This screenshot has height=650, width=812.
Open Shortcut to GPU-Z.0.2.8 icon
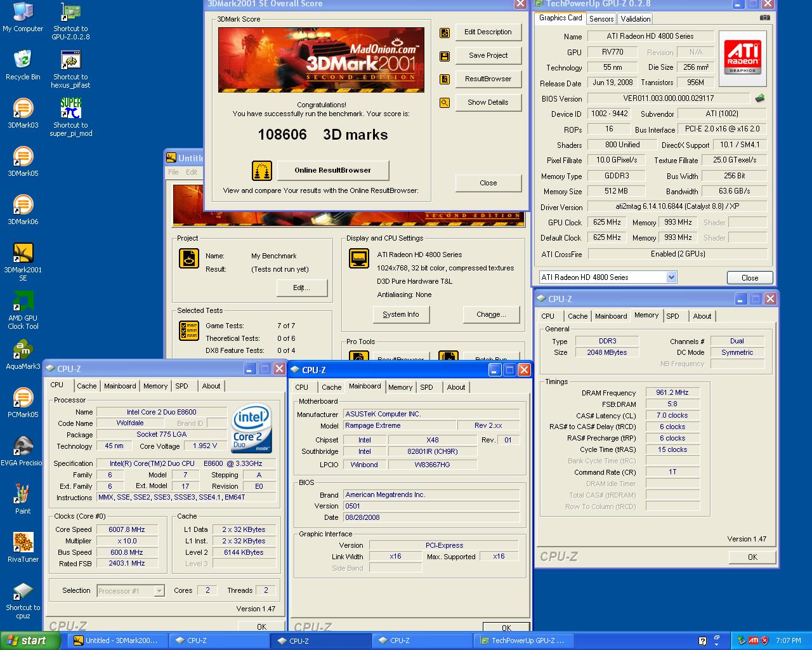coord(70,22)
